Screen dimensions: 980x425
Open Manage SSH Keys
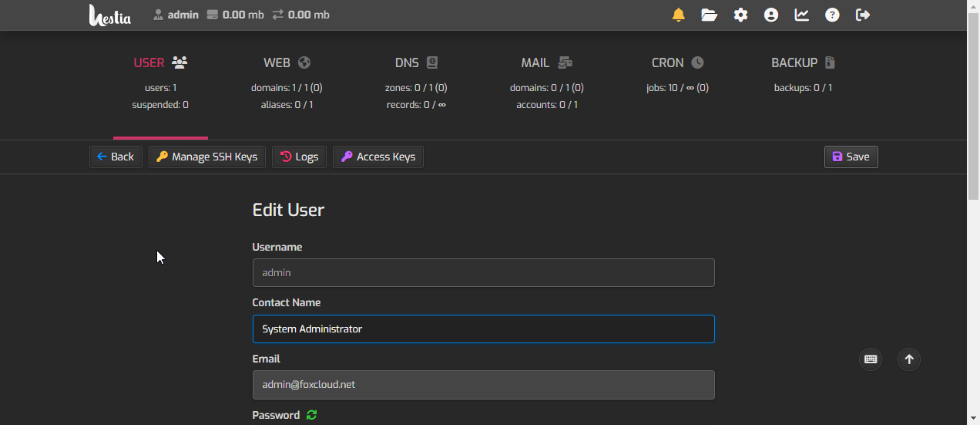click(x=207, y=157)
